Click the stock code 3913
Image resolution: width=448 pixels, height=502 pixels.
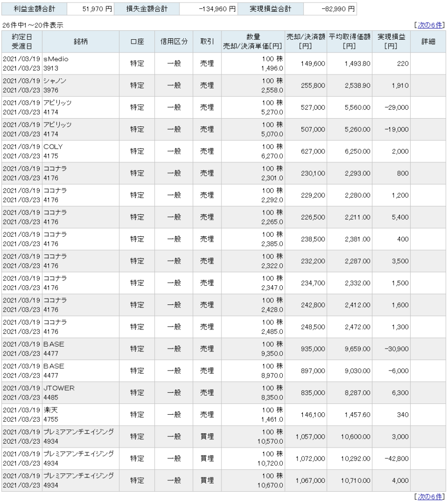[51, 68]
